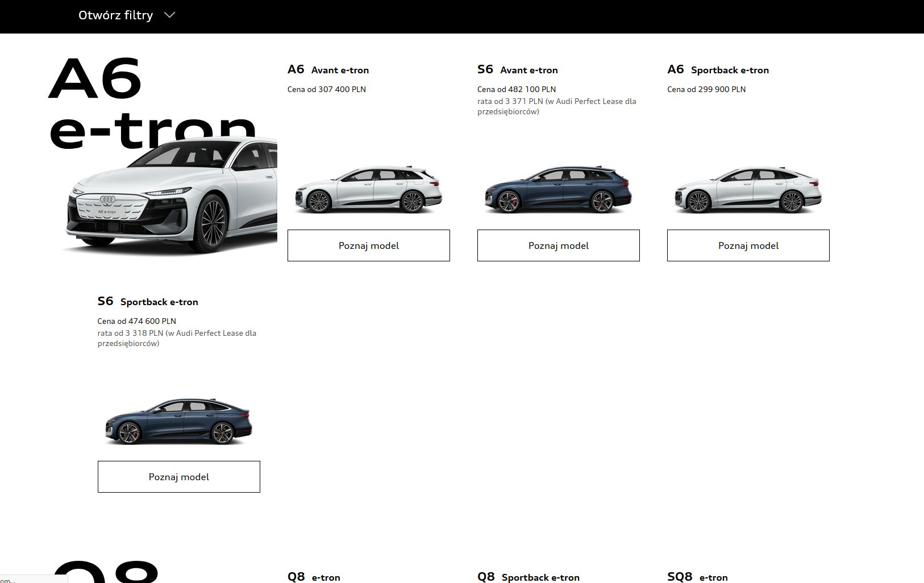Click Poznaj model for A6 Avant e-tron
The width and height of the screenshot is (924, 583).
pos(368,245)
